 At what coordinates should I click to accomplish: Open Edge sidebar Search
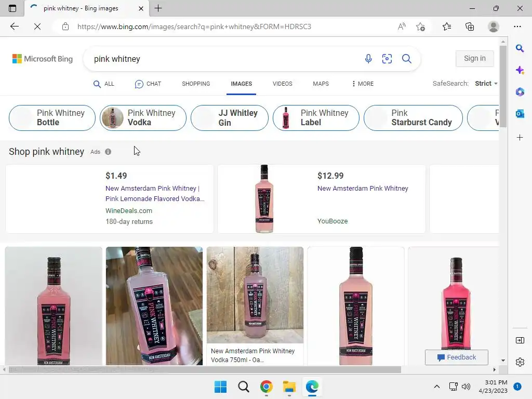pos(520,48)
